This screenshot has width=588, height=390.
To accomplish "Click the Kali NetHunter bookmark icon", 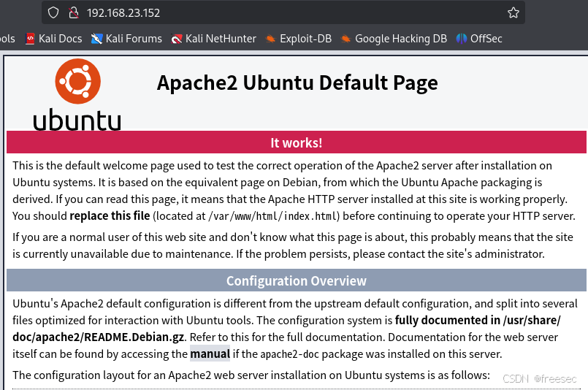I will pyautogui.click(x=176, y=39).
